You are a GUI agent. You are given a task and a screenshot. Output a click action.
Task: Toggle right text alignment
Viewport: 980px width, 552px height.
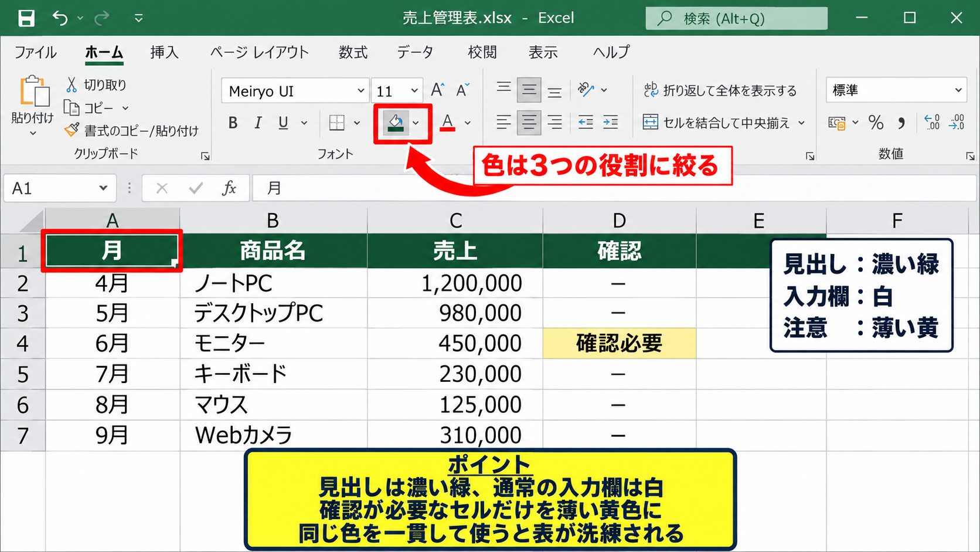pos(554,123)
